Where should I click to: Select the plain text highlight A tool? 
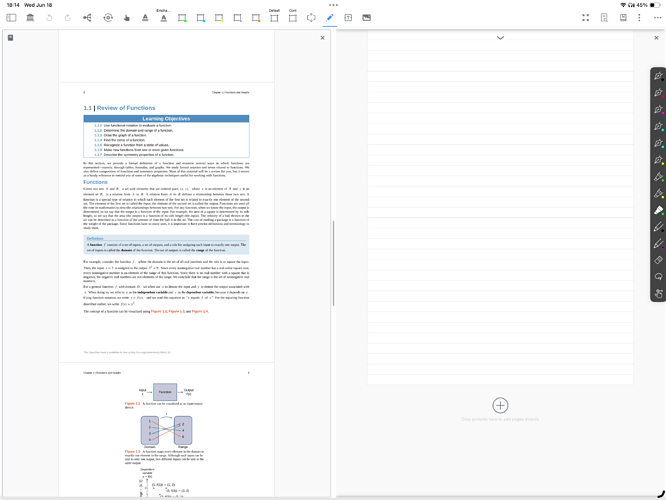pos(145,18)
